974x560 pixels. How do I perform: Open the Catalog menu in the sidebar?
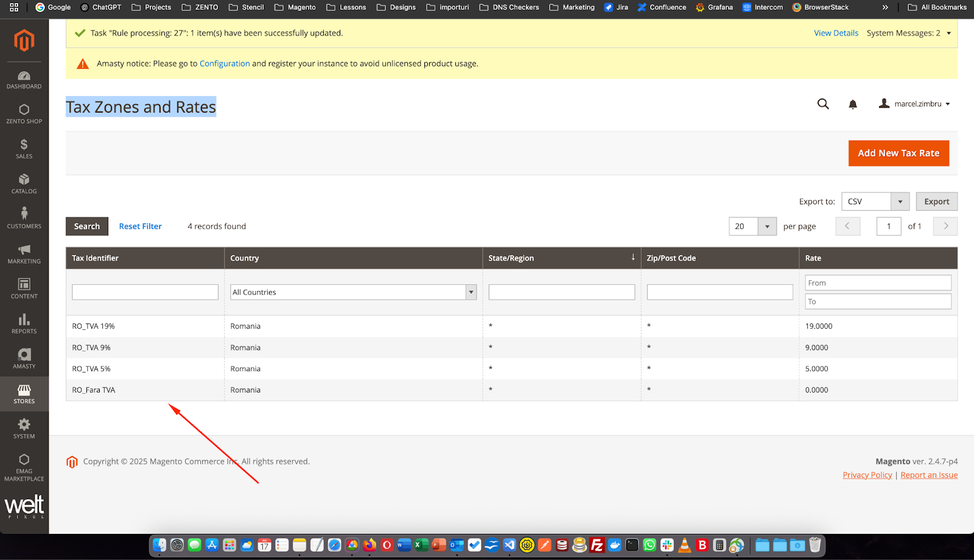click(x=24, y=184)
